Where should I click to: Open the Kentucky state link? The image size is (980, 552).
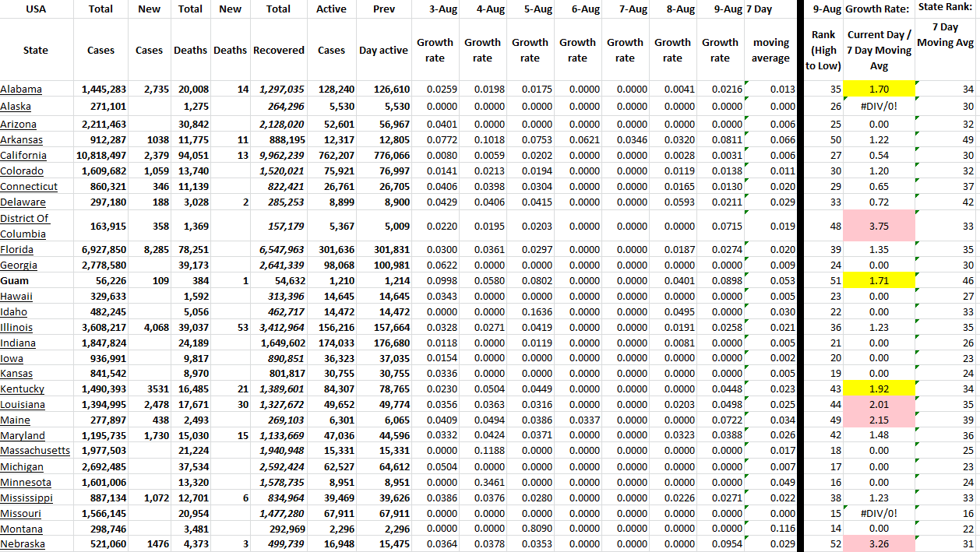pos(23,389)
